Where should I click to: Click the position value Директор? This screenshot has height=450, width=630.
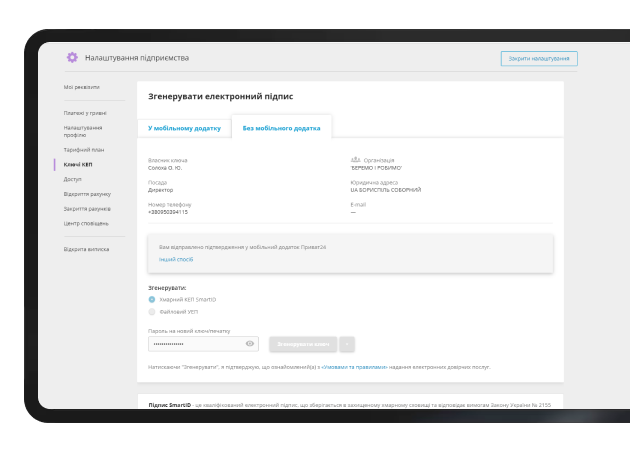click(x=161, y=190)
